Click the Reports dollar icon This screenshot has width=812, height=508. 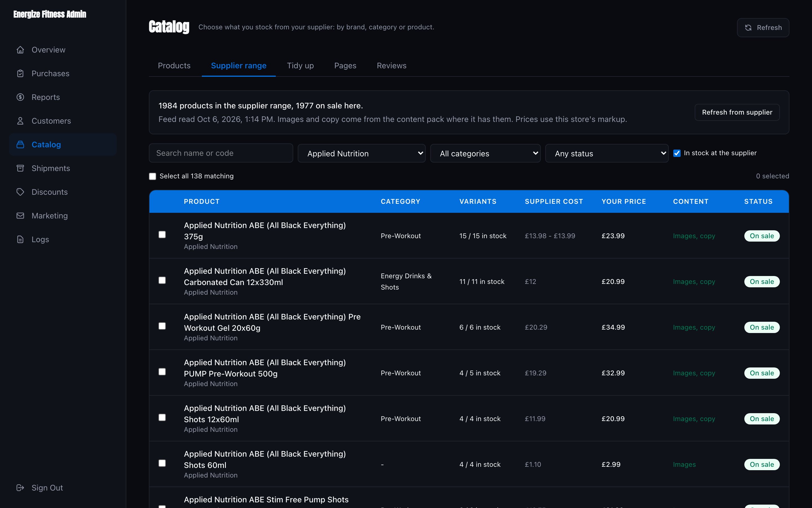20,97
